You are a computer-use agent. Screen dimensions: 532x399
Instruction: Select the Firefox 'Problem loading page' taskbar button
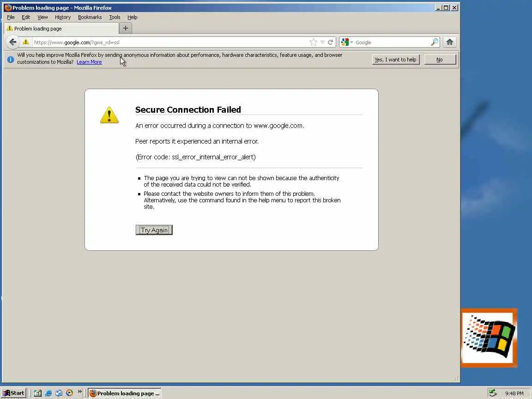click(x=125, y=393)
